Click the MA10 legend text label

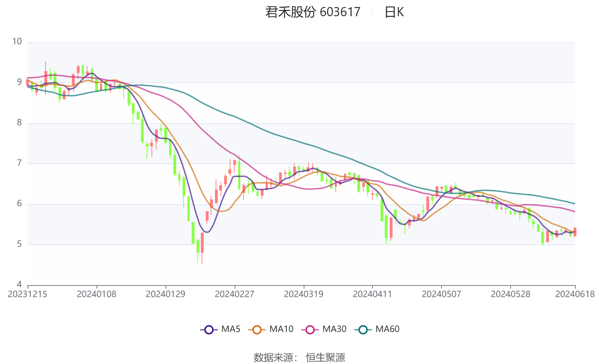click(281, 330)
